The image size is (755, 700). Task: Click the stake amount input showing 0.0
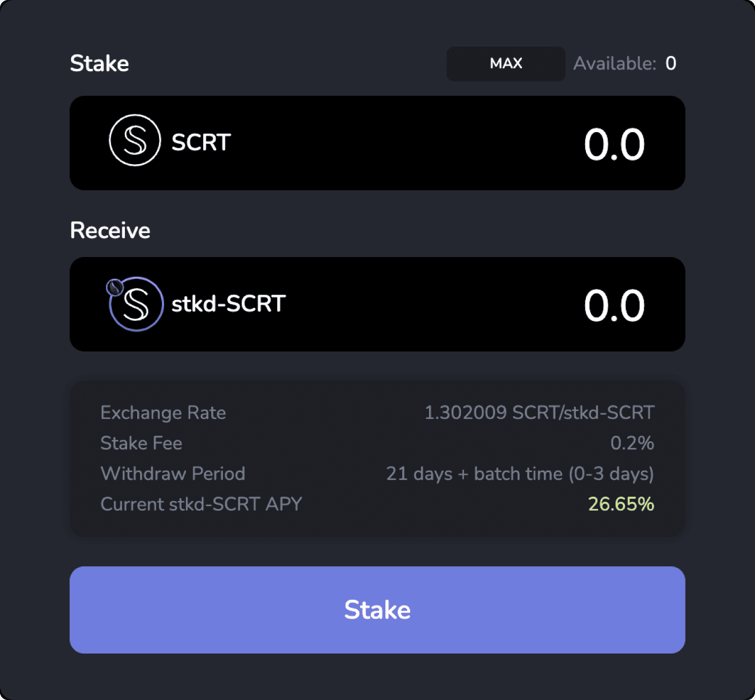[614, 143]
